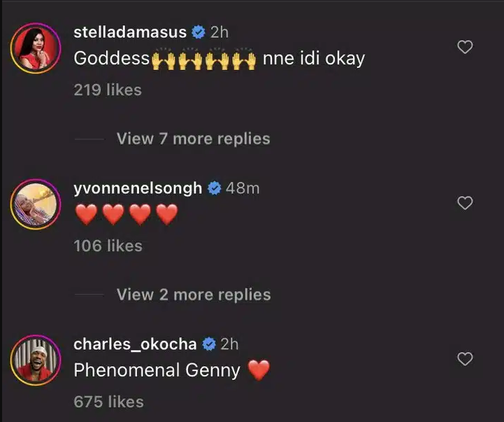The image size is (504, 422).
Task: Open yvonnenelsongh username link
Action: (138, 188)
